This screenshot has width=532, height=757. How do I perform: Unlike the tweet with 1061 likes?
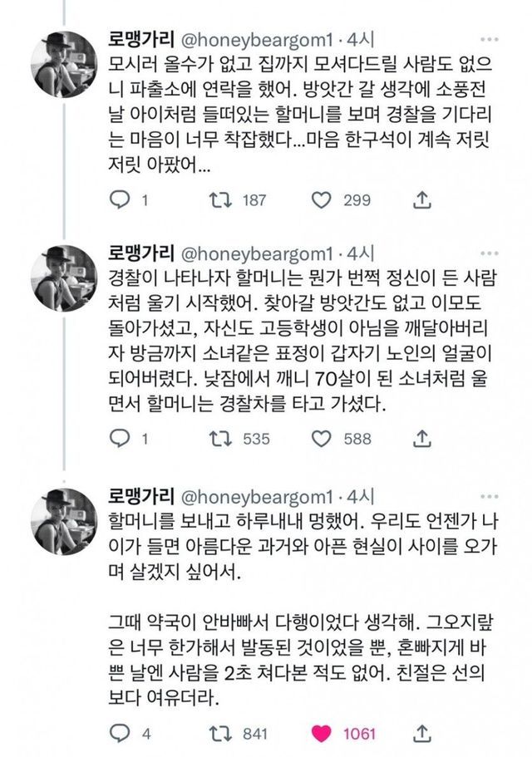pos(322,734)
